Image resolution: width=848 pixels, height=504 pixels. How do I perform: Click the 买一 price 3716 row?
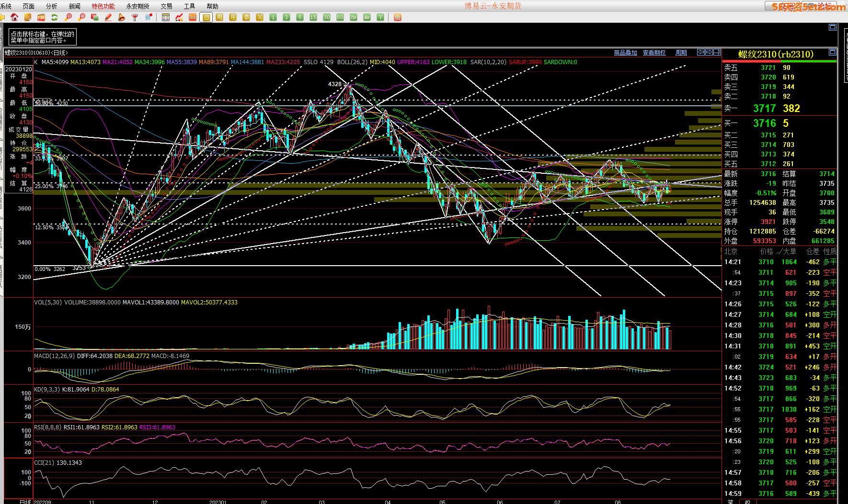(x=779, y=123)
